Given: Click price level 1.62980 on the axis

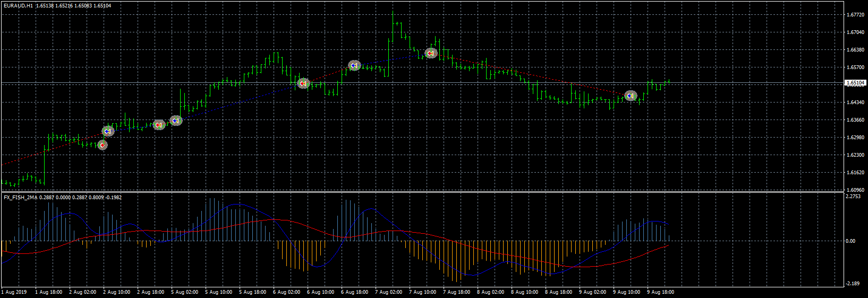Looking at the screenshot, I should pos(854,138).
